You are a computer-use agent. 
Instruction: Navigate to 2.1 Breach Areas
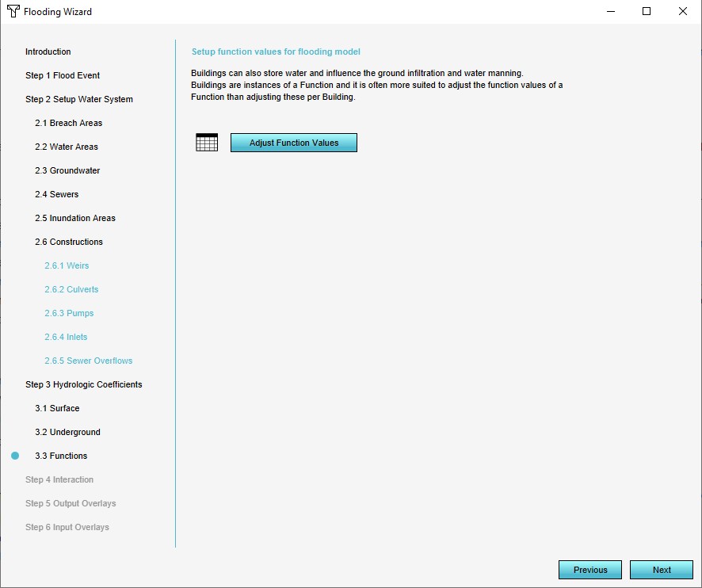(x=68, y=123)
